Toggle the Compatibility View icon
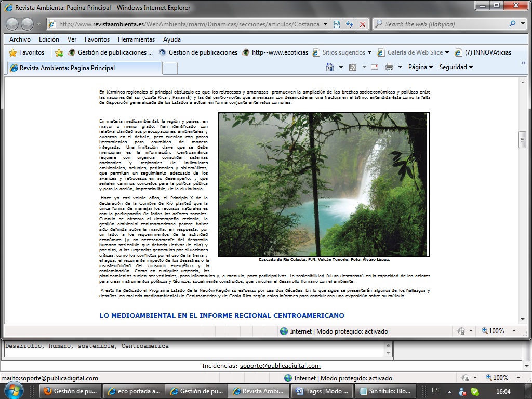This screenshot has width=532, height=399. pyautogui.click(x=337, y=24)
